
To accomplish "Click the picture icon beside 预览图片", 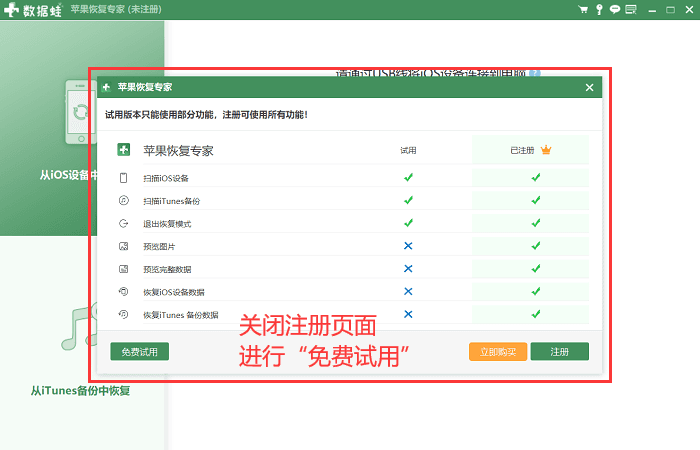I will tap(124, 246).
